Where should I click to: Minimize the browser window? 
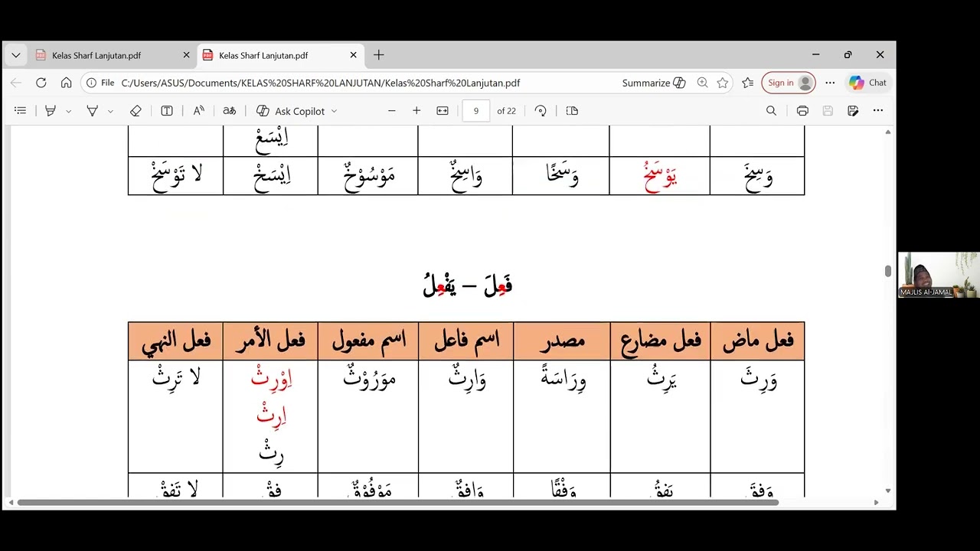pyautogui.click(x=816, y=55)
